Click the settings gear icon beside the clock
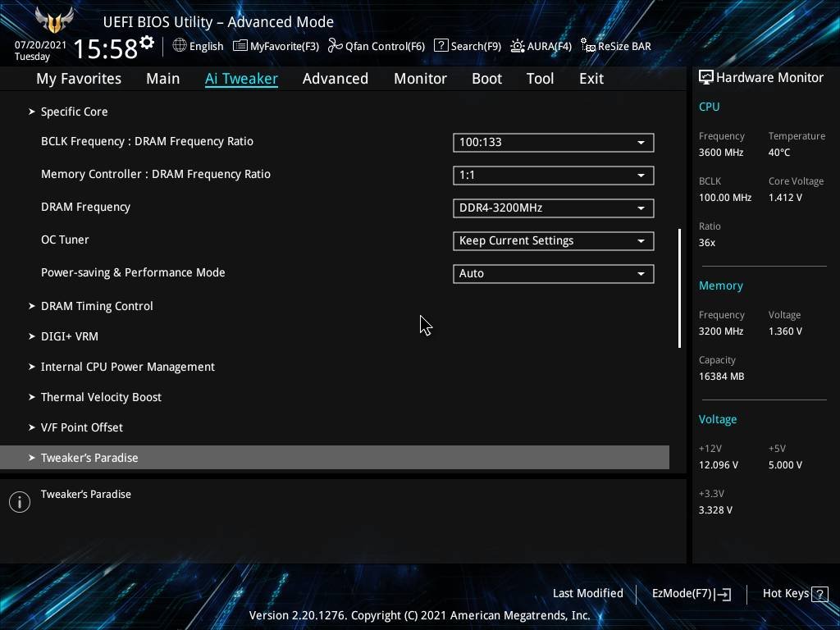The height and width of the screenshot is (630, 840). 147,43
